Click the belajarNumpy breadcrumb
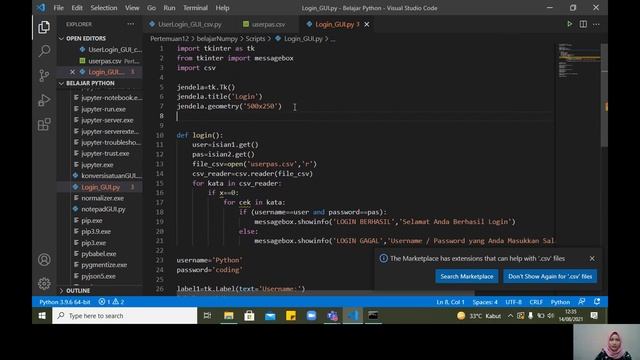Image resolution: width=640 pixels, height=360 pixels. coord(217,39)
